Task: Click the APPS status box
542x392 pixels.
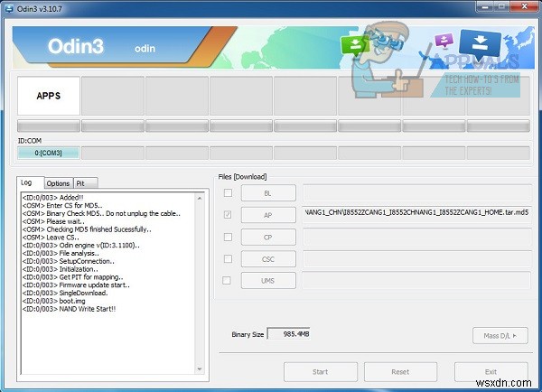Action: coord(49,96)
